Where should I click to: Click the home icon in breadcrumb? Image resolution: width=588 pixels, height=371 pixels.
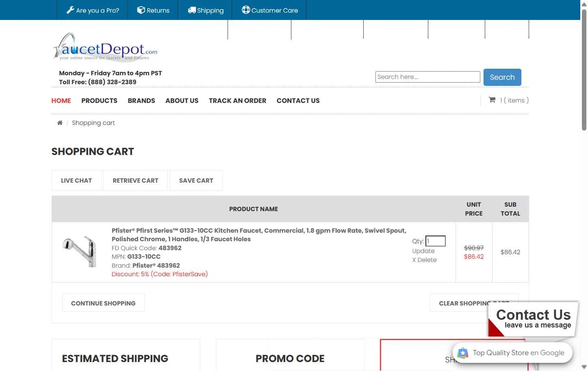click(x=60, y=123)
